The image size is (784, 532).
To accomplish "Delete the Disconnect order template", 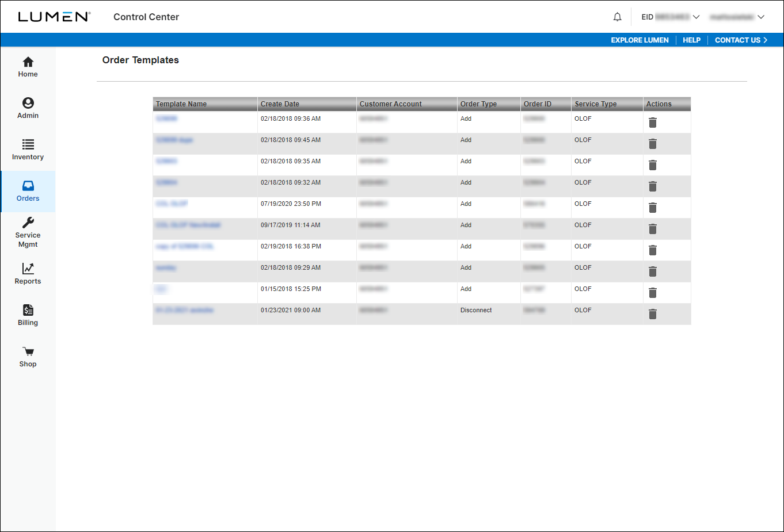I will (653, 314).
